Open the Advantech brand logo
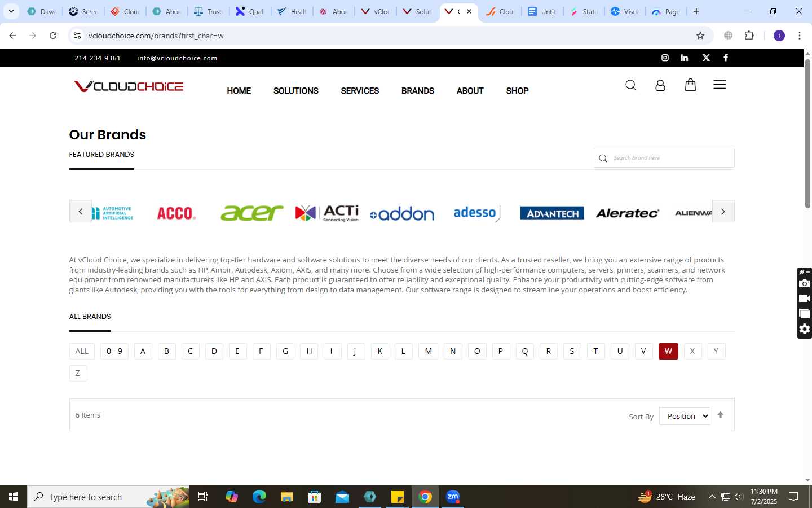Screen dimensions: 812x508 pyautogui.click(x=552, y=213)
